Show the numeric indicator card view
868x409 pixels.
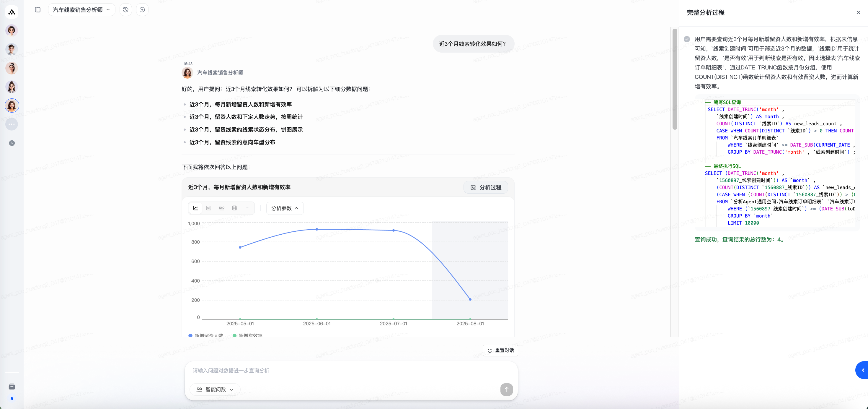coord(221,208)
